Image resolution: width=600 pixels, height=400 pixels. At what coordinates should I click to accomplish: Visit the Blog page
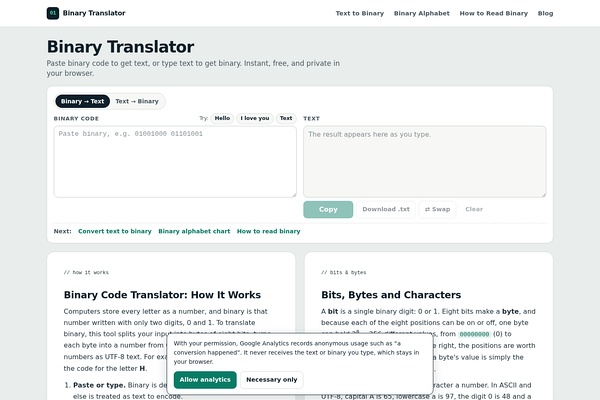click(x=545, y=13)
